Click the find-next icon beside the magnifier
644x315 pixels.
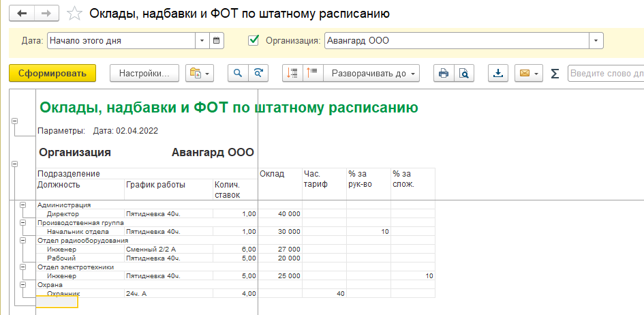click(x=257, y=73)
